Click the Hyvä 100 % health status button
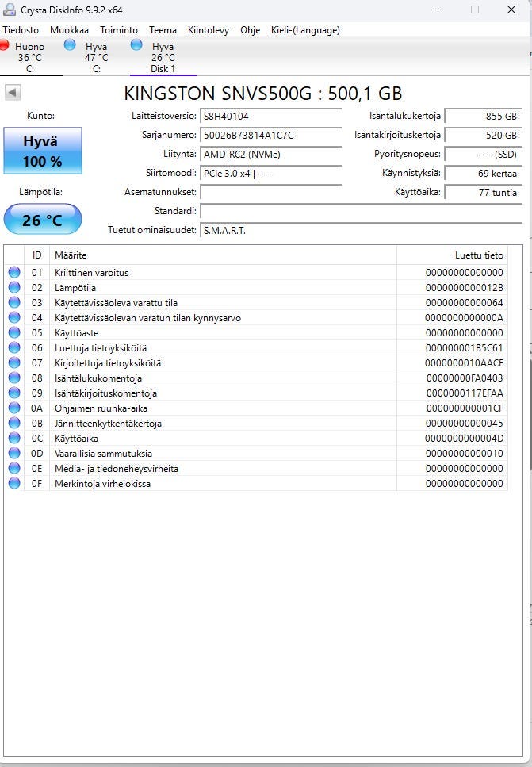The height and width of the screenshot is (767, 532). (43, 151)
